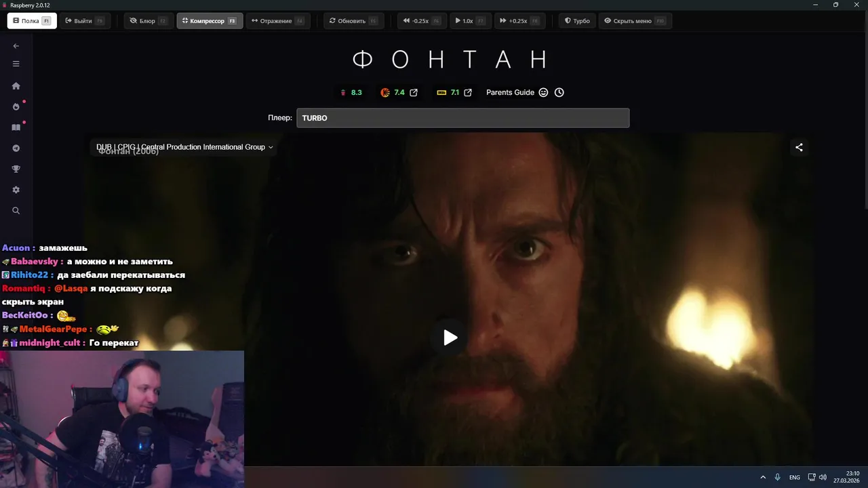Click the Обновить refresh button
The width and height of the screenshot is (868, 488).
[353, 21]
